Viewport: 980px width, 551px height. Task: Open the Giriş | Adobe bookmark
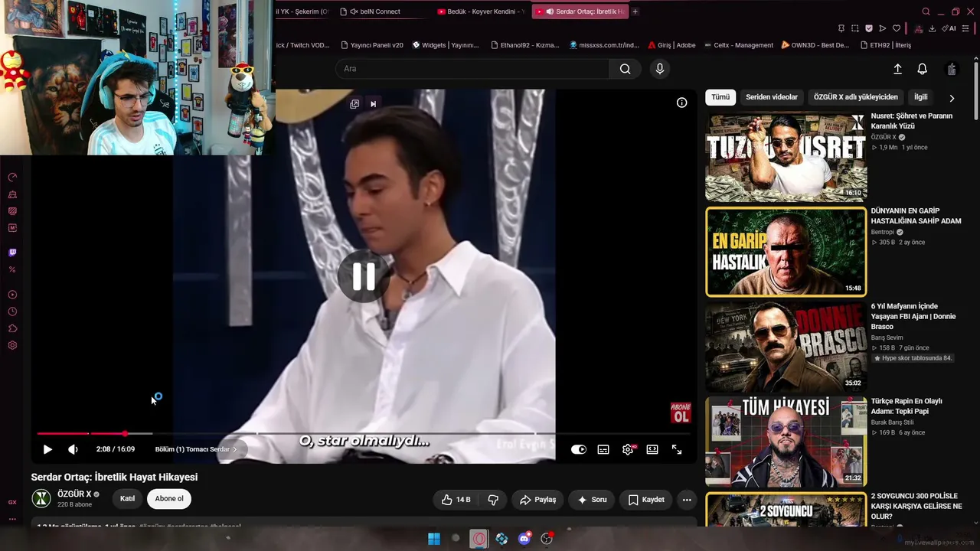[x=671, y=45]
